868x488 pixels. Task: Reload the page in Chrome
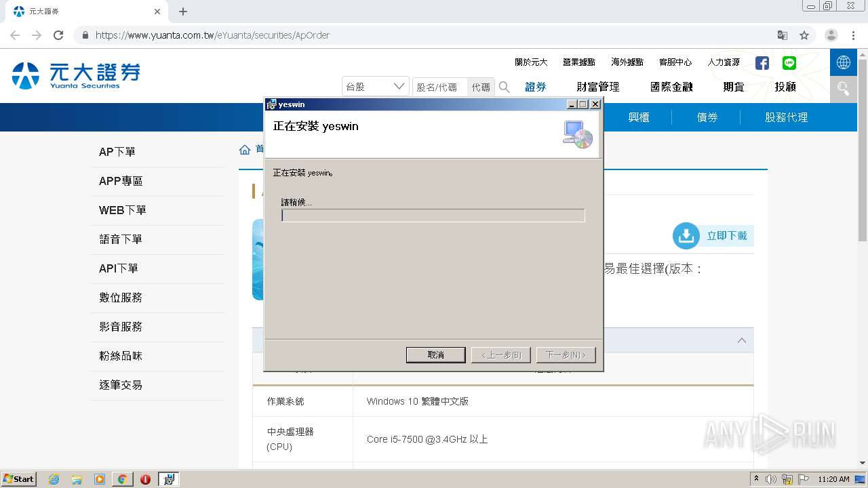click(x=58, y=35)
